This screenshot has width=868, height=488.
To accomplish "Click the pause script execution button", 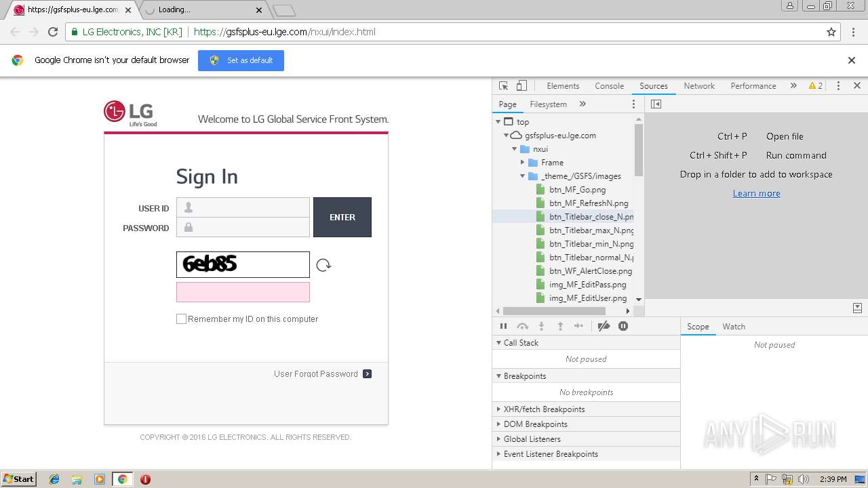I will point(503,326).
